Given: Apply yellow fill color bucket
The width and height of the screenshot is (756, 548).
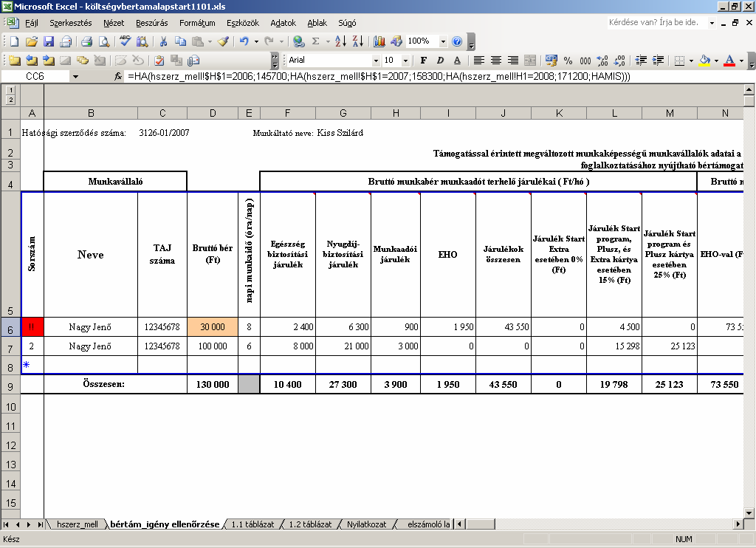Looking at the screenshot, I should 704,61.
